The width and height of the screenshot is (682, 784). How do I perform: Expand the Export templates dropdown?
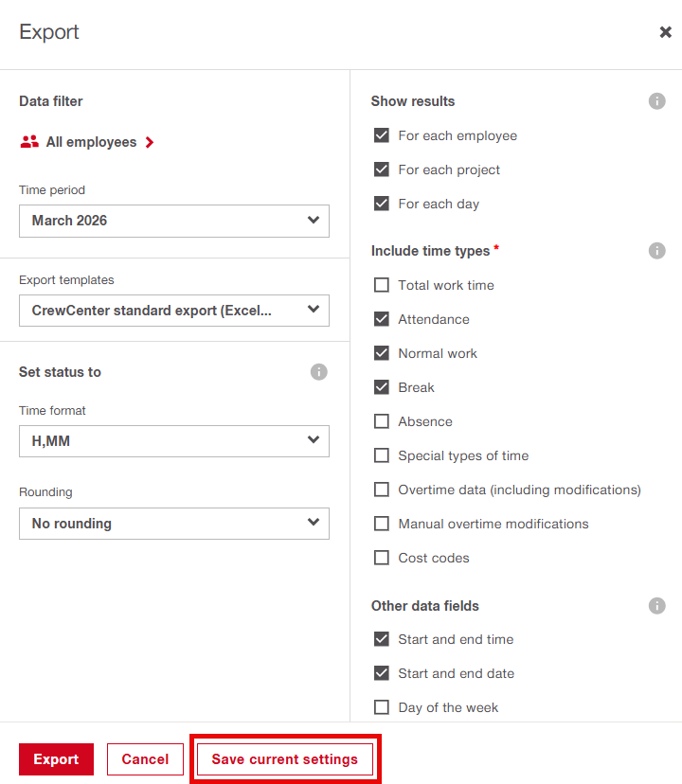174,311
